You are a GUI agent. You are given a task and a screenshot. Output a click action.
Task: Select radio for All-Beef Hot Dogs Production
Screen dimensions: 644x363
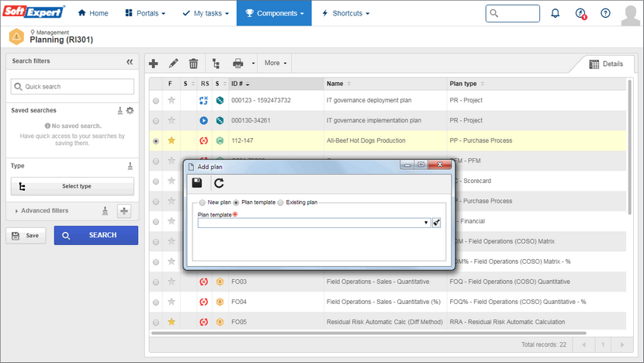pyautogui.click(x=156, y=141)
